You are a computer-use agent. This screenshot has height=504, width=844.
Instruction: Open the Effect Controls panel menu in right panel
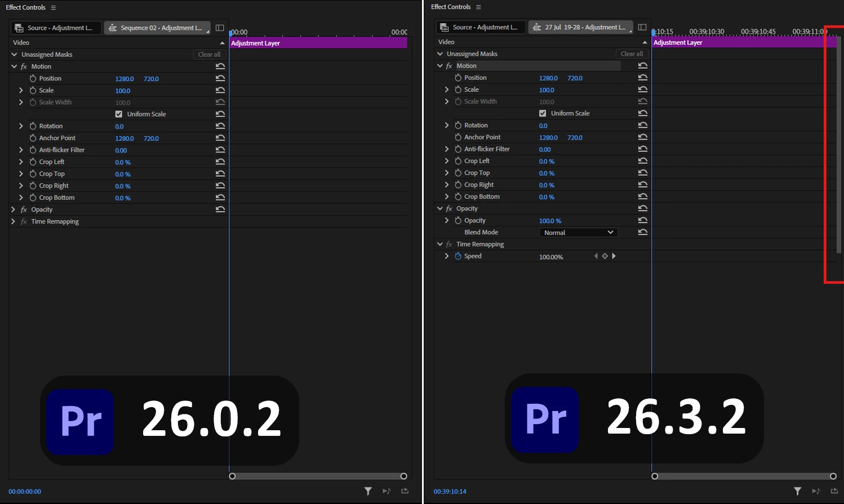point(478,7)
